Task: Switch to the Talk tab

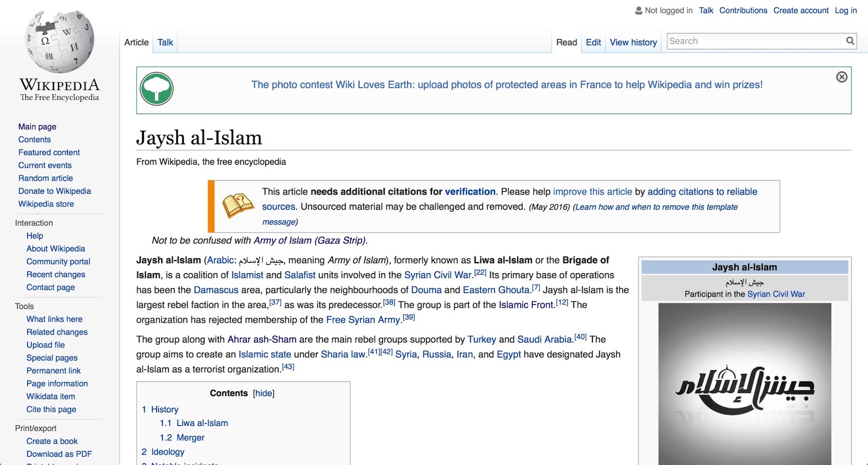Action: [165, 42]
